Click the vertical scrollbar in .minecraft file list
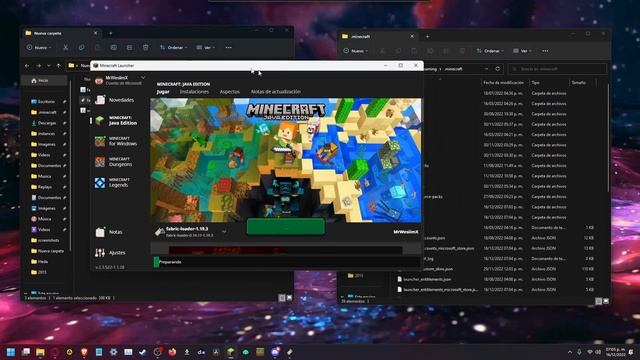Image resolution: width=640 pixels, height=360 pixels. pyautogui.click(x=608, y=139)
